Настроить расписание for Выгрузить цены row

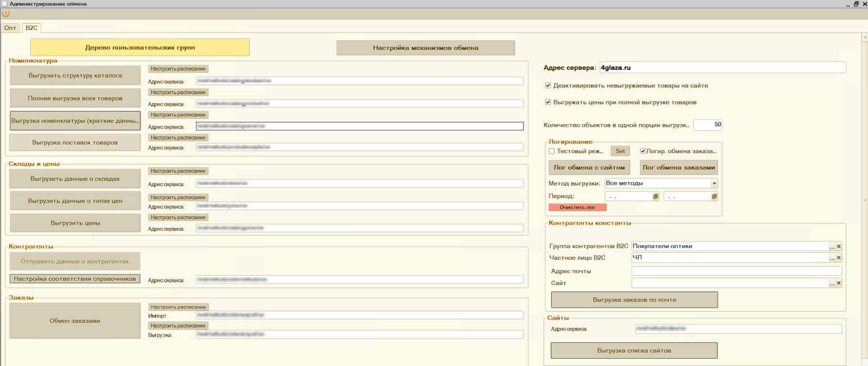click(178, 217)
